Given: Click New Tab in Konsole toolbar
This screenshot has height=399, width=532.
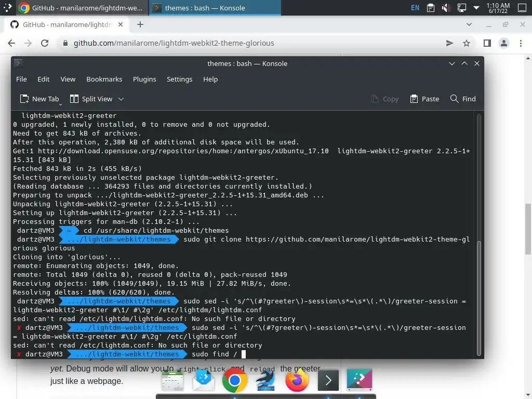Looking at the screenshot, I should click(x=39, y=99).
